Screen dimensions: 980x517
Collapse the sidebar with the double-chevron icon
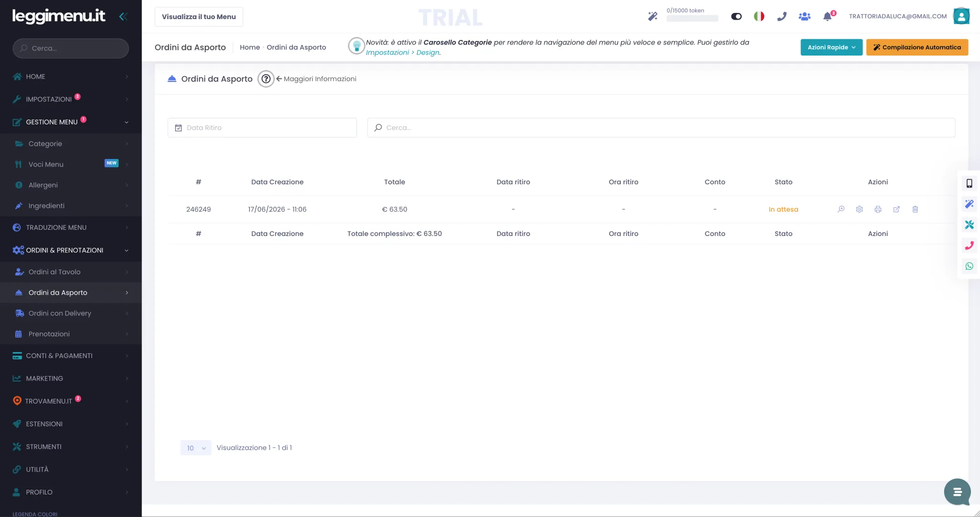pos(123,17)
